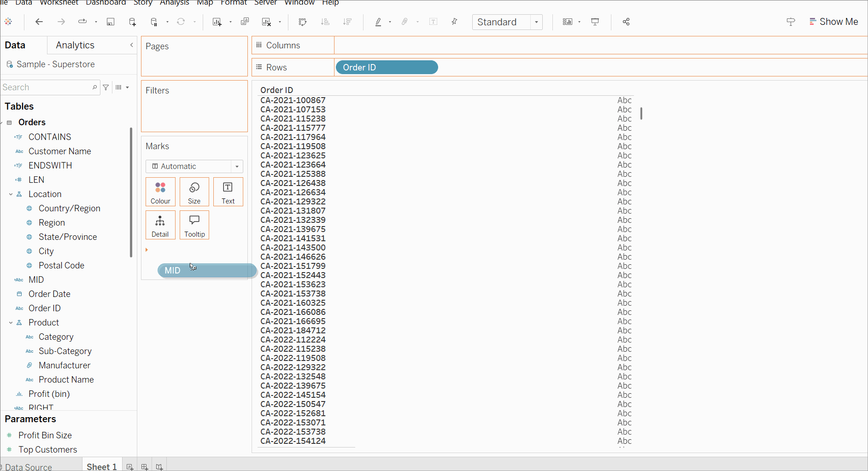Open the Standard fit dropdown
Viewport: 868px width, 471px height.
(x=507, y=22)
